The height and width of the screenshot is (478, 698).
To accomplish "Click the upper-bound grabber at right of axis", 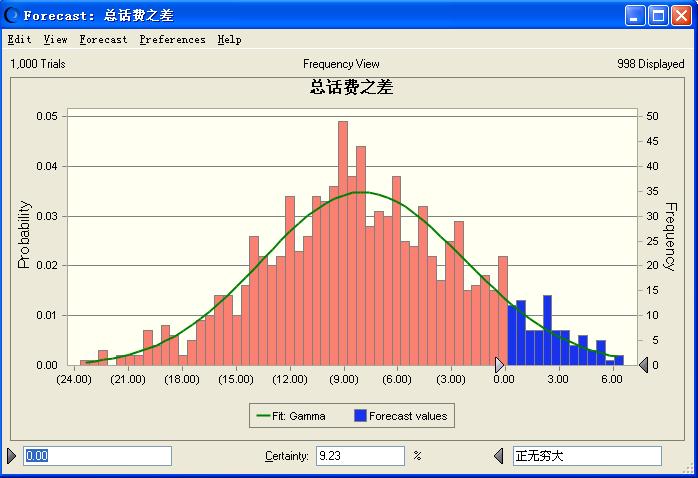I will pyautogui.click(x=643, y=365).
